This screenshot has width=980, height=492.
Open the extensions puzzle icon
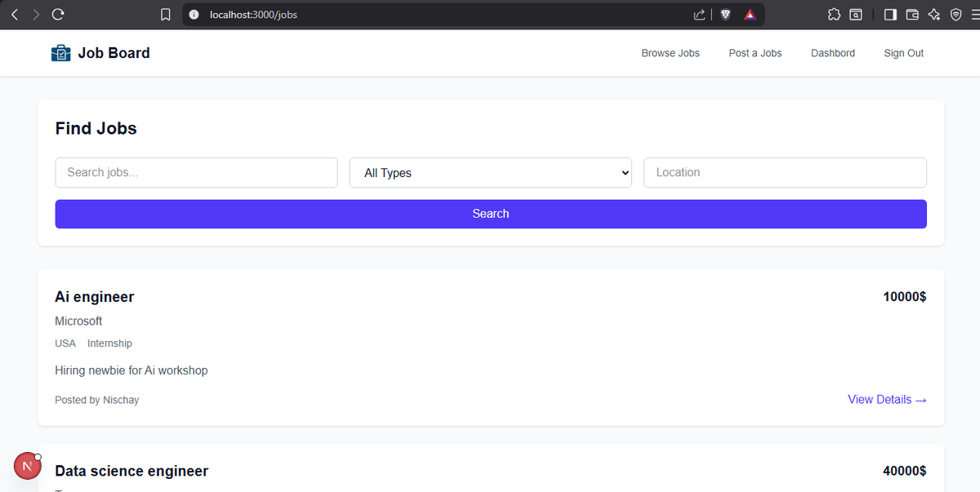(x=834, y=14)
